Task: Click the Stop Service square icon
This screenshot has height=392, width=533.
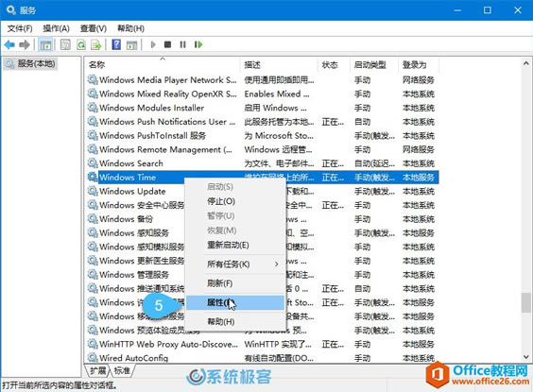Action: (167, 44)
